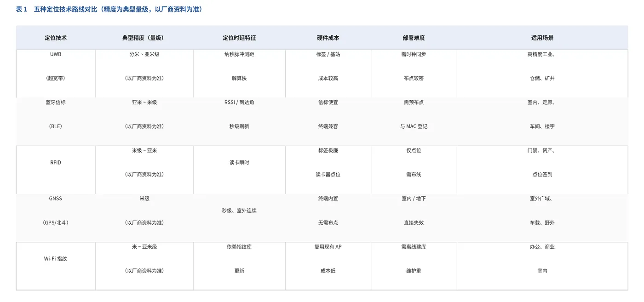Select the 分米 ~ 亚米级 precision value
The height and width of the screenshot is (302, 644).
click(144, 54)
